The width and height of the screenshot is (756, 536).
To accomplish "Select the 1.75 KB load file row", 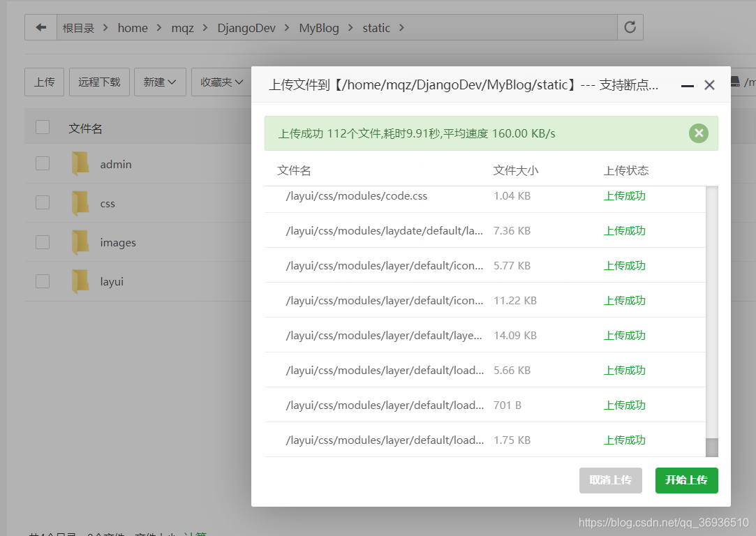I will tap(485, 440).
